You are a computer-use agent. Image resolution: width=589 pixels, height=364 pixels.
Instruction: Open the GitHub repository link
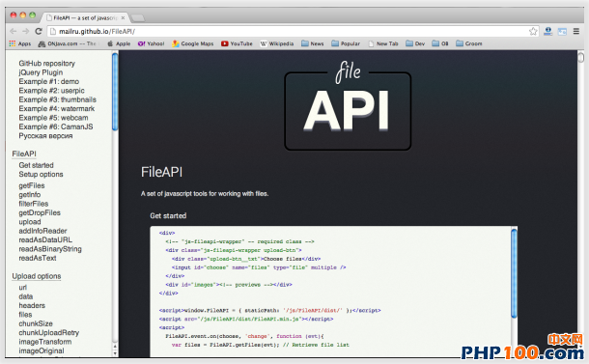pos(47,64)
